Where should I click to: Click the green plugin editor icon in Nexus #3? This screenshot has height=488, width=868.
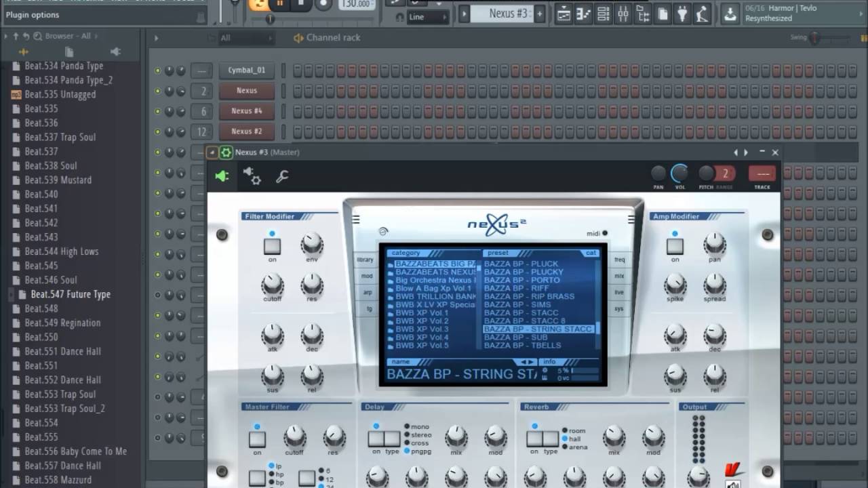(x=222, y=176)
